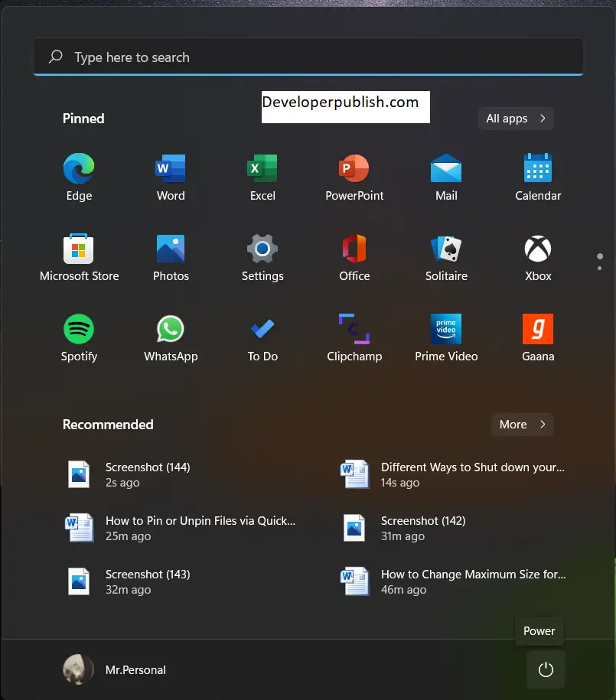
Task: Open WhatsApp pinned app
Action: pos(171,338)
